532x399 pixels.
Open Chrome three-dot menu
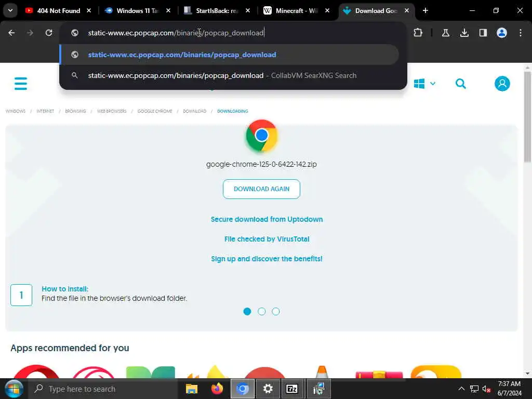pyautogui.click(x=521, y=33)
